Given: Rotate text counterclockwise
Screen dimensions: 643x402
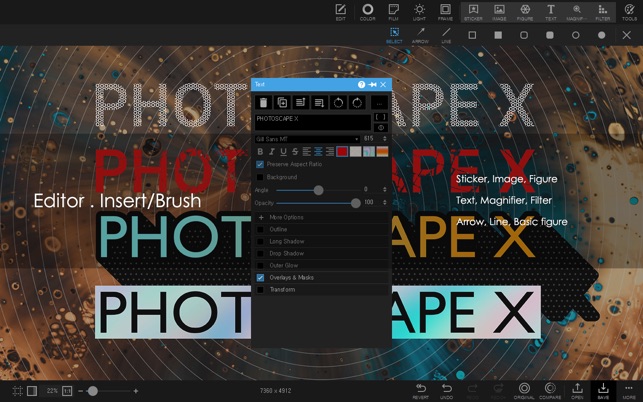Looking at the screenshot, I should click(x=338, y=103).
